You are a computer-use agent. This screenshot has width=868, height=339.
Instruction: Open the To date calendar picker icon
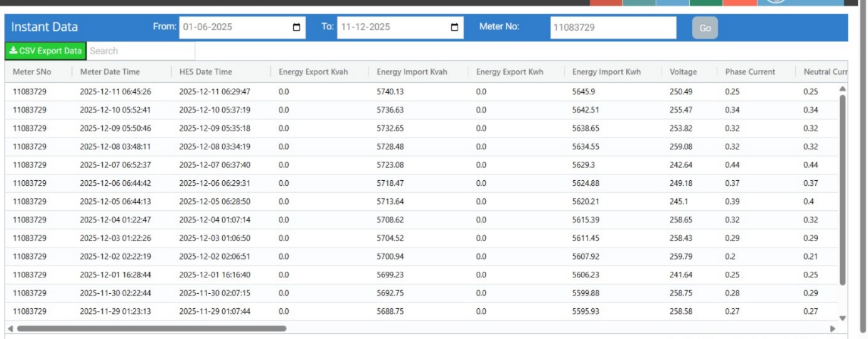(454, 28)
